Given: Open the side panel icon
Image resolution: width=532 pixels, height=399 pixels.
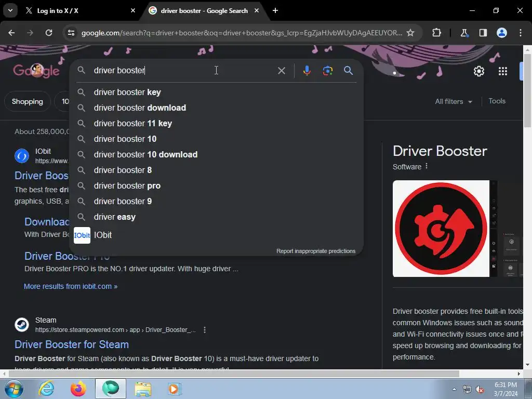Looking at the screenshot, I should tap(483, 33).
